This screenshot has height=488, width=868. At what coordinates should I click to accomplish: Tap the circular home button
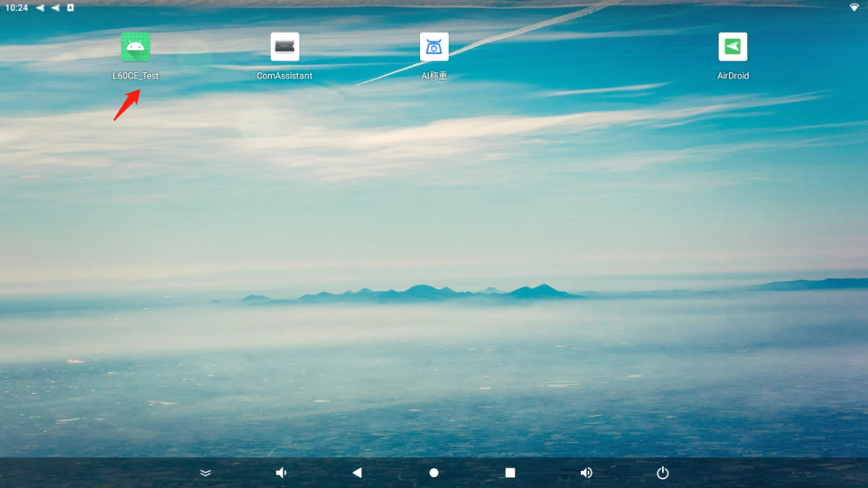(434, 473)
